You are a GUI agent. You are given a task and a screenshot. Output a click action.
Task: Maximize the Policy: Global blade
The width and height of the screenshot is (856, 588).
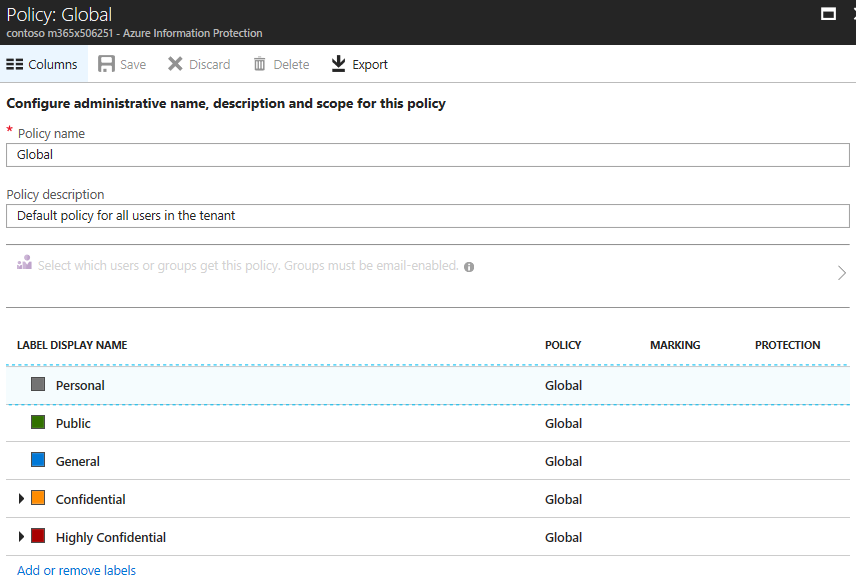[828, 14]
